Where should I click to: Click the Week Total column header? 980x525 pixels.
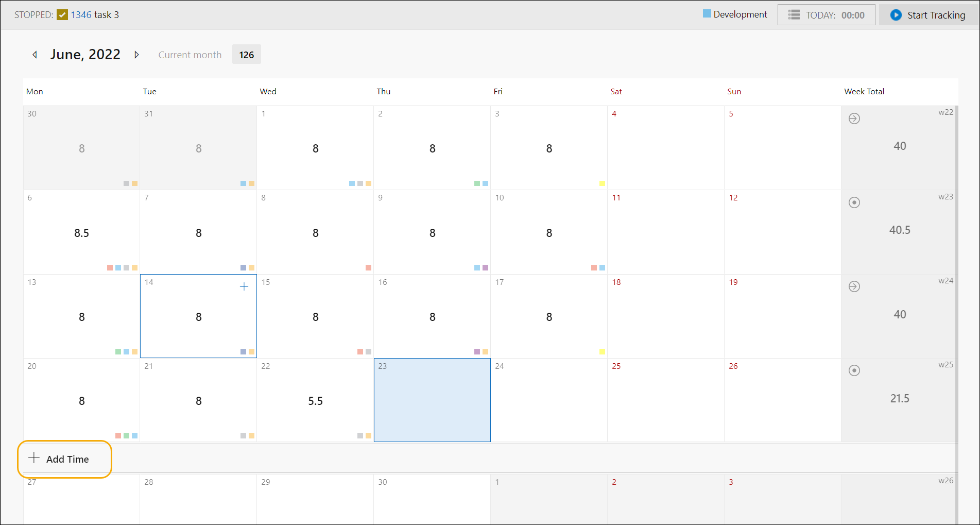[864, 92]
